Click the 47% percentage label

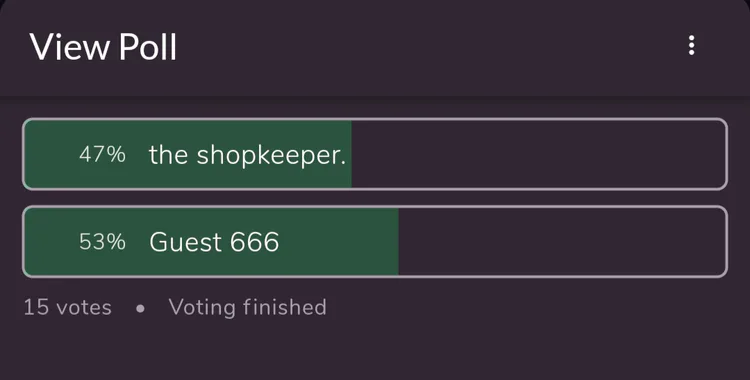click(102, 155)
